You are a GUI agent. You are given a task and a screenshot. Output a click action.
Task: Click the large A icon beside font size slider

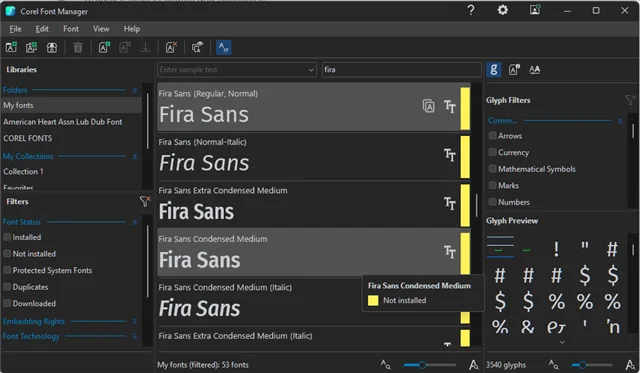pyautogui.click(x=473, y=364)
